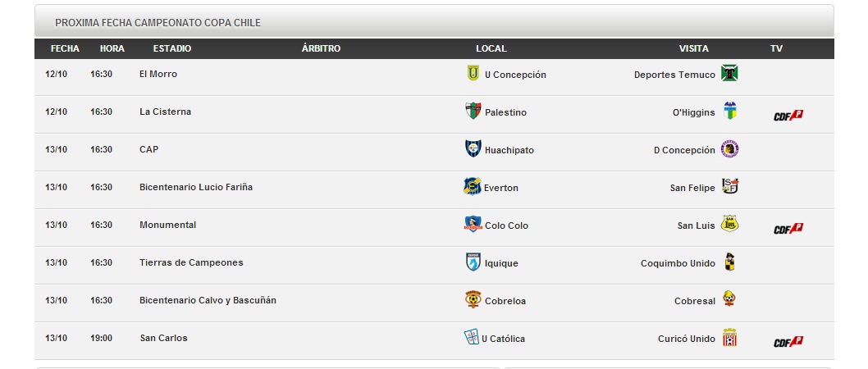Select the Cobresal team name
The width and height of the screenshot is (868, 369).
click(x=695, y=301)
